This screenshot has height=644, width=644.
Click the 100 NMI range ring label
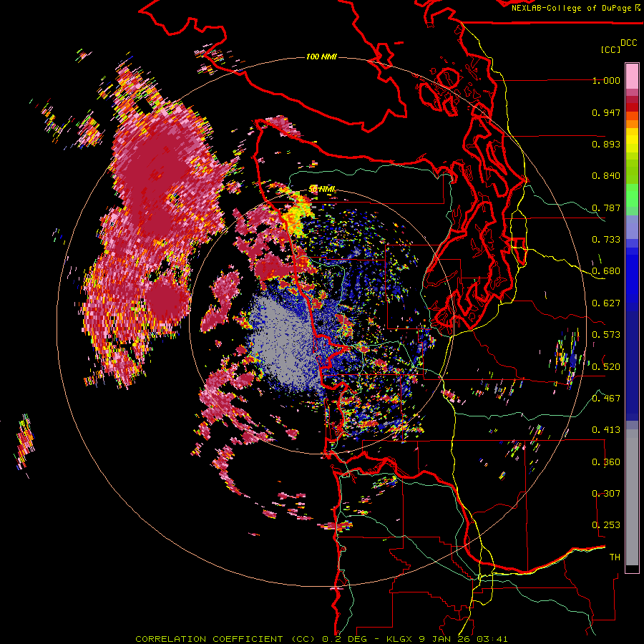[x=321, y=57]
